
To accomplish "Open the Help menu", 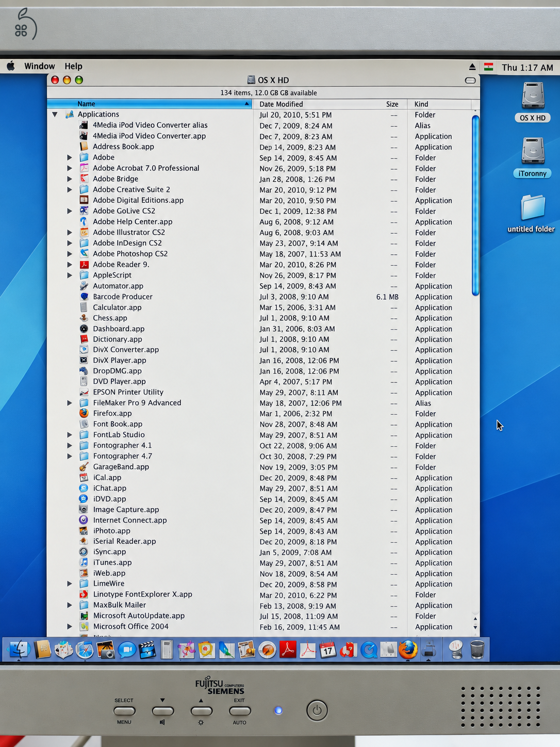I will pyautogui.click(x=73, y=66).
